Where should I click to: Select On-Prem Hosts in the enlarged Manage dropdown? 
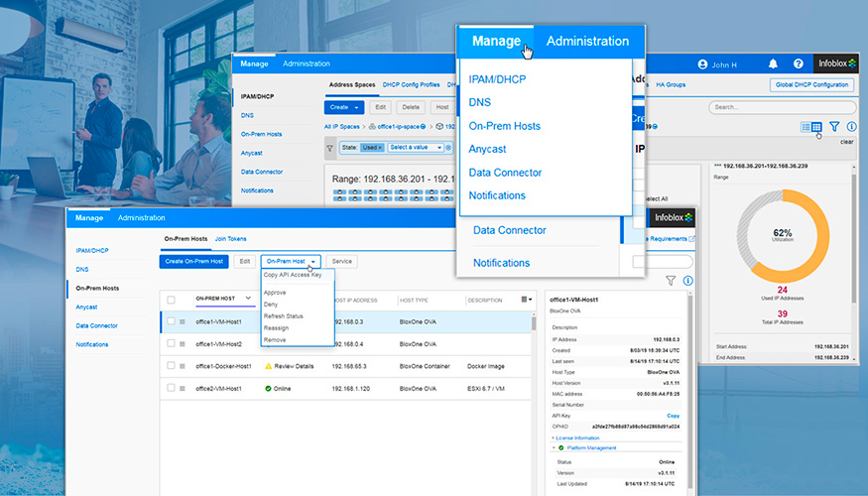[504, 126]
